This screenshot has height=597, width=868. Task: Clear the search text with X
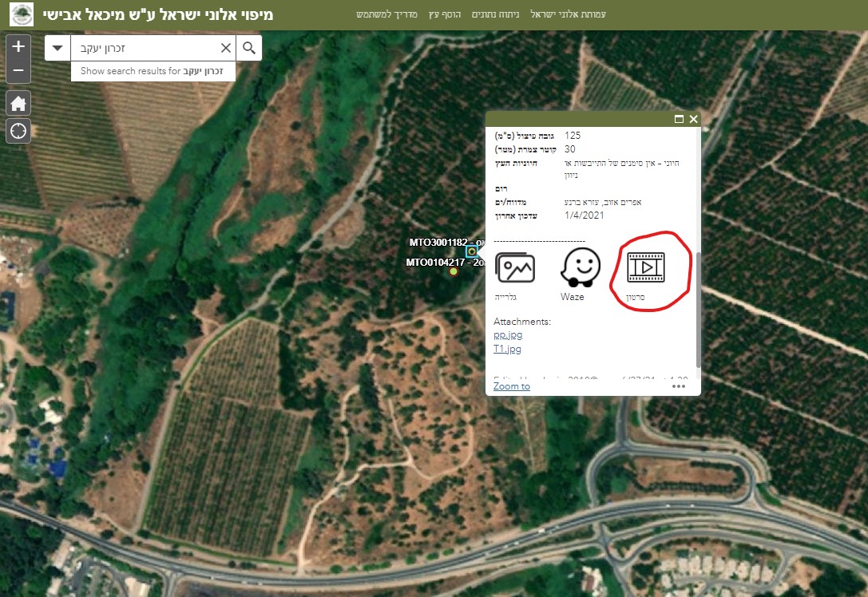point(226,48)
